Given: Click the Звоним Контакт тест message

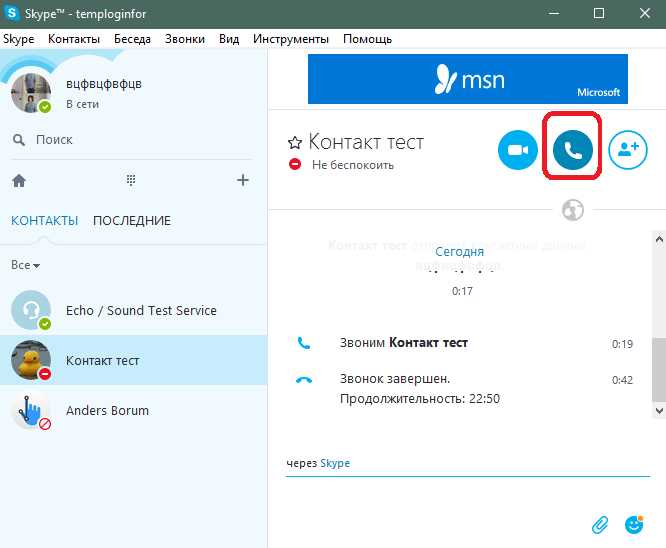Looking at the screenshot, I should (404, 343).
